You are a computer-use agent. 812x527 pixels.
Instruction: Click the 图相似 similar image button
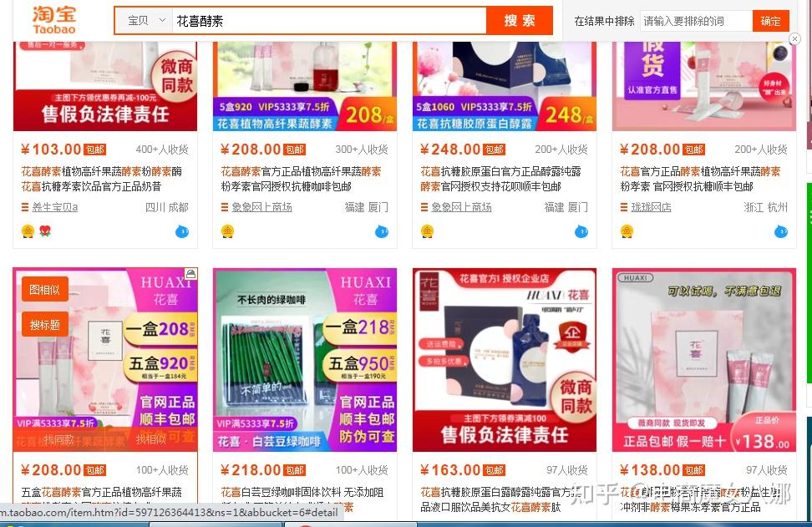point(44,290)
